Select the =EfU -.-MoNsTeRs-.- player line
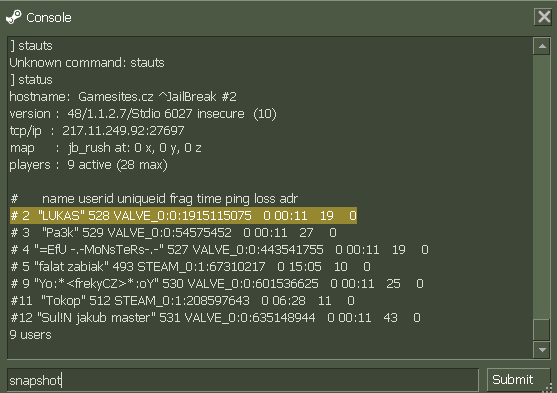 (219, 250)
